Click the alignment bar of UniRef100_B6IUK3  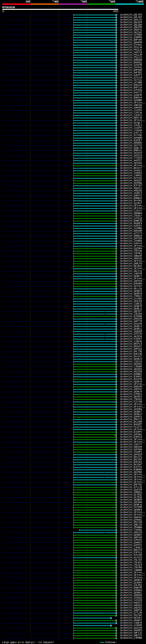(93, 618)
